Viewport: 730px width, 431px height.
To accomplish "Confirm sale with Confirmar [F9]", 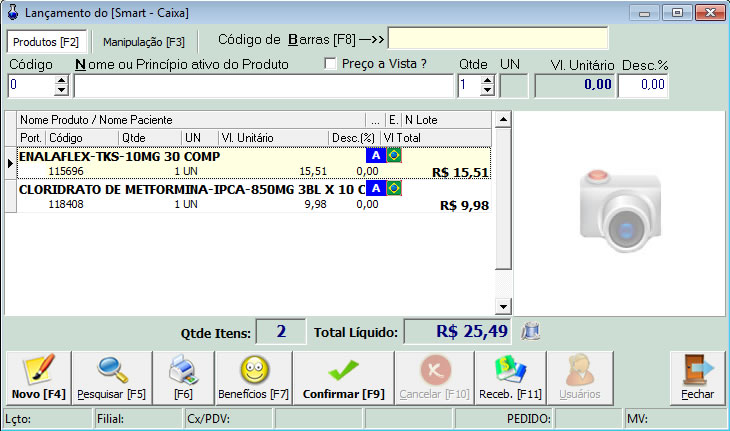I will [x=344, y=378].
